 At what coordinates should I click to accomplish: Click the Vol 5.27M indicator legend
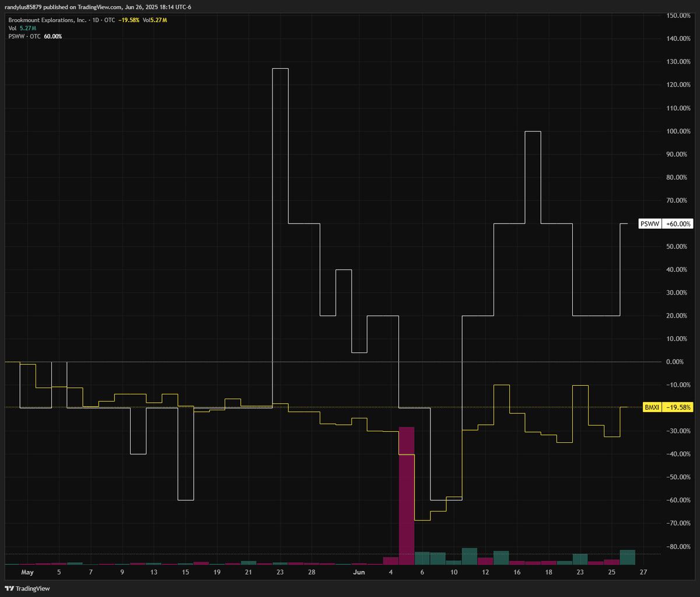[x=22, y=28]
